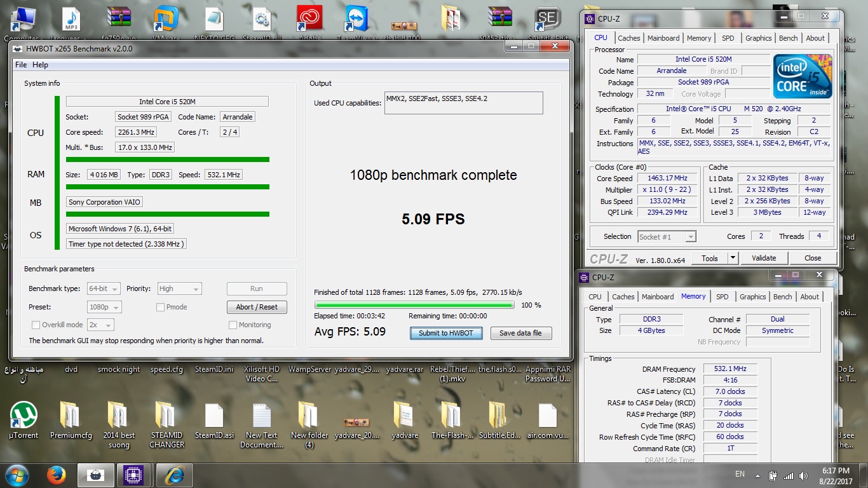Open the Benchmark type 64-bit dropdown

(x=104, y=288)
